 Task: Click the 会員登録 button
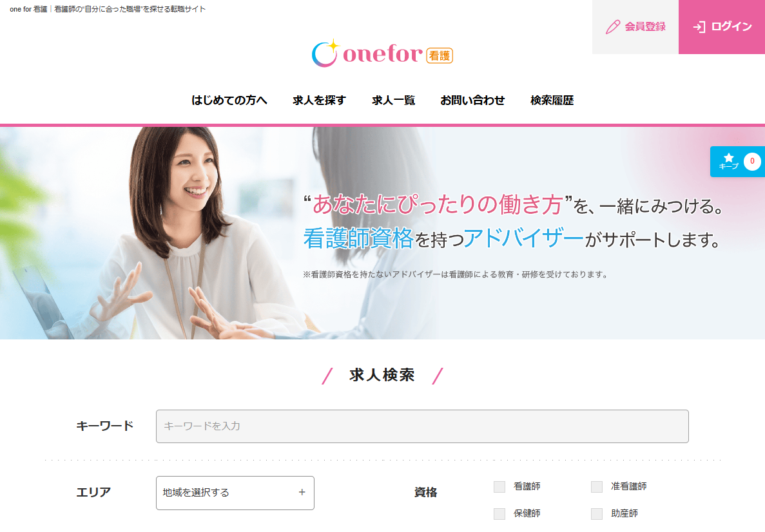(x=635, y=27)
